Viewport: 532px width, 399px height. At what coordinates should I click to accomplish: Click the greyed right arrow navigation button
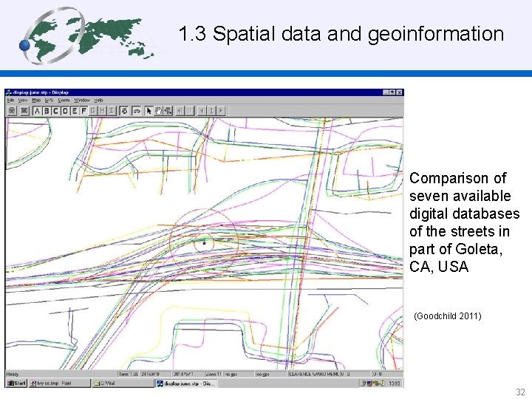[x=220, y=111]
